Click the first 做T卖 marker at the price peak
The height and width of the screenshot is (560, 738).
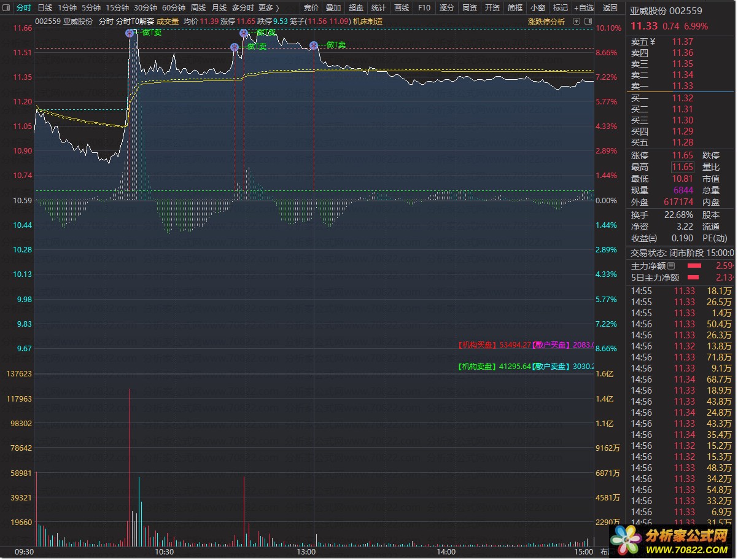pos(130,33)
